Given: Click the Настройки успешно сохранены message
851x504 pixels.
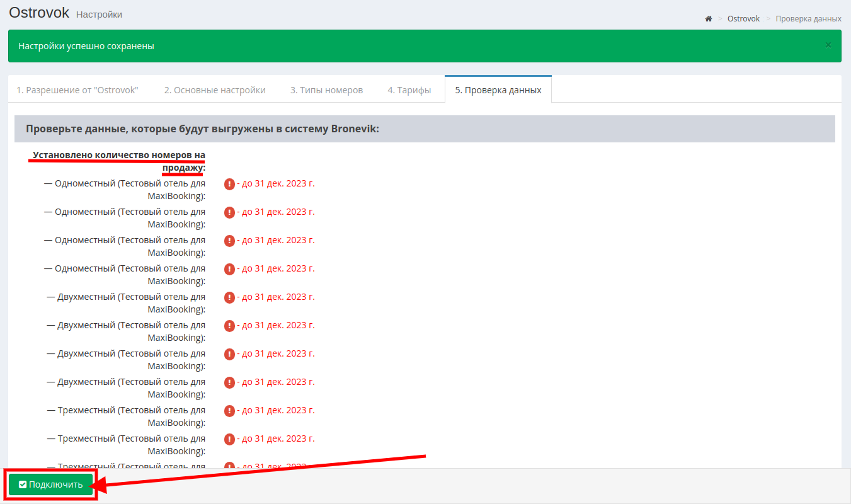Looking at the screenshot, I should point(86,46).
